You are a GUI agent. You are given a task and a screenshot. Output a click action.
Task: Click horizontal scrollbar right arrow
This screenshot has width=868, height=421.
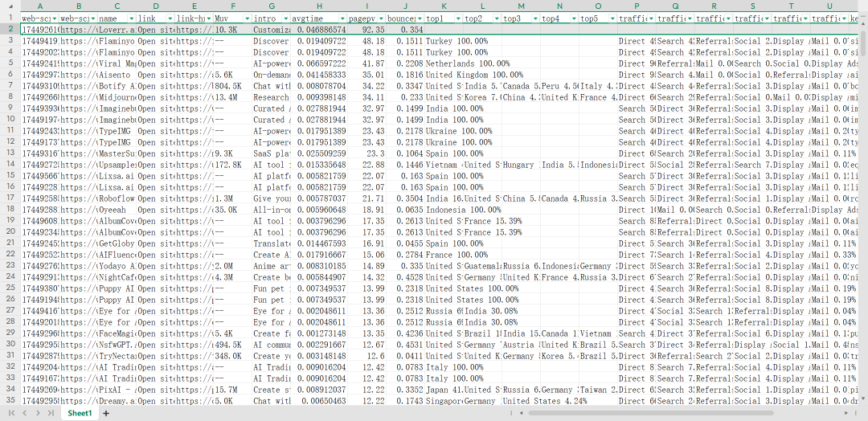tap(846, 413)
